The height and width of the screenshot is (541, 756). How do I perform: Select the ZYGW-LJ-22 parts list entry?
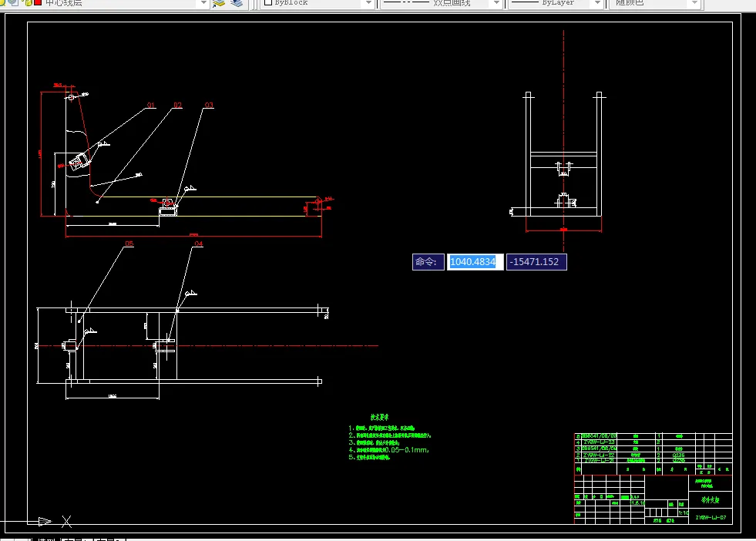599,455
